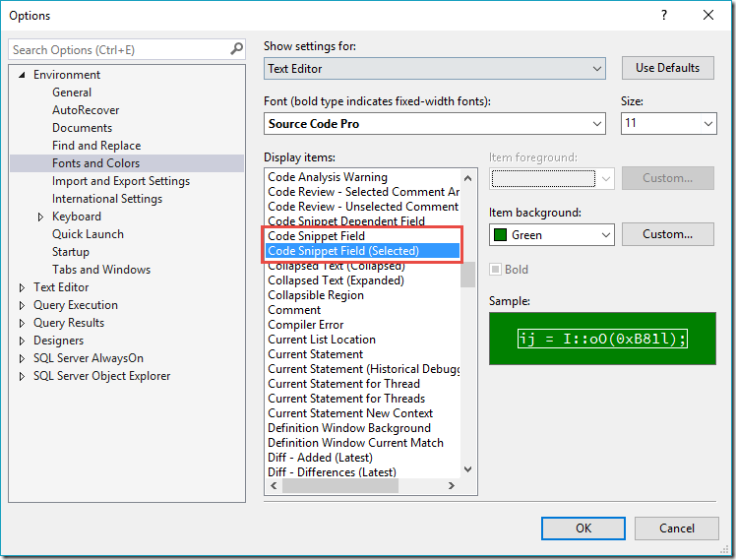Click the horizontal scroll left arrow
This screenshot has width=736, height=560.
[x=274, y=485]
